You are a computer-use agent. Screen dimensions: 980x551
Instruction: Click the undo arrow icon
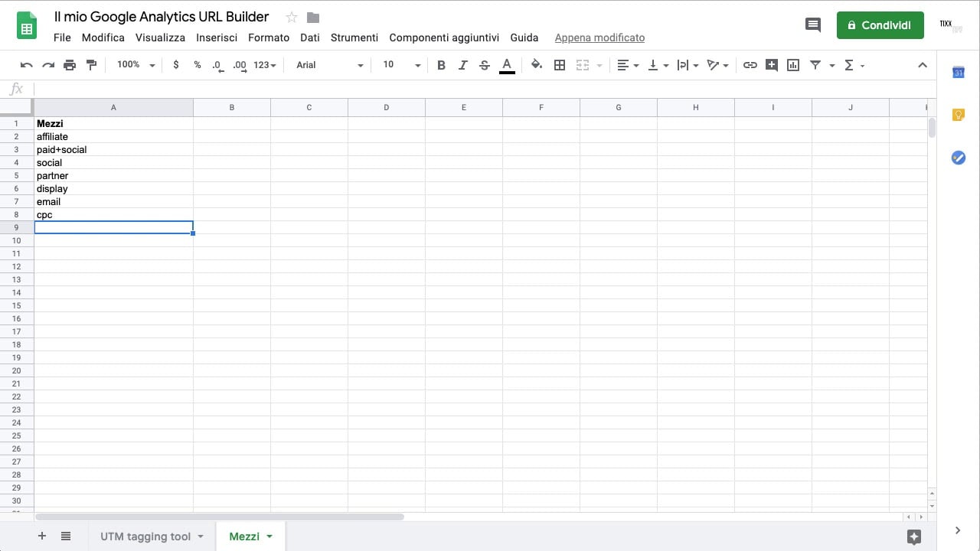(x=27, y=65)
